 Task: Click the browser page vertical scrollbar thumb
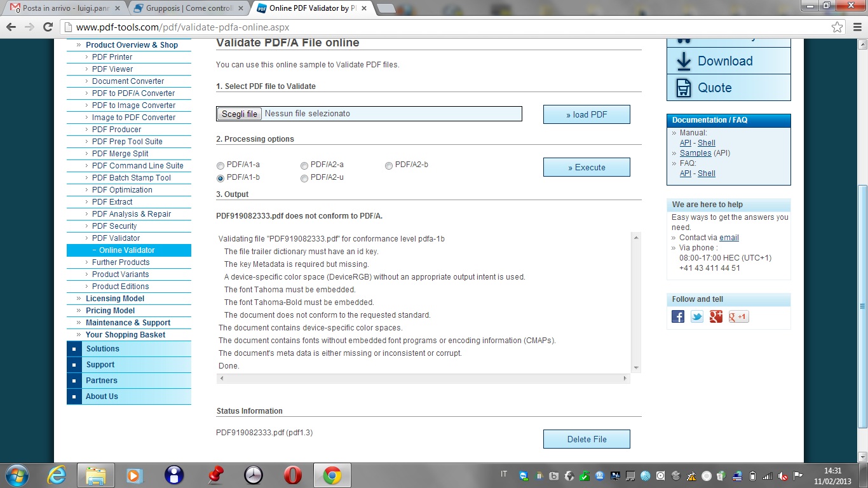tap(862, 307)
